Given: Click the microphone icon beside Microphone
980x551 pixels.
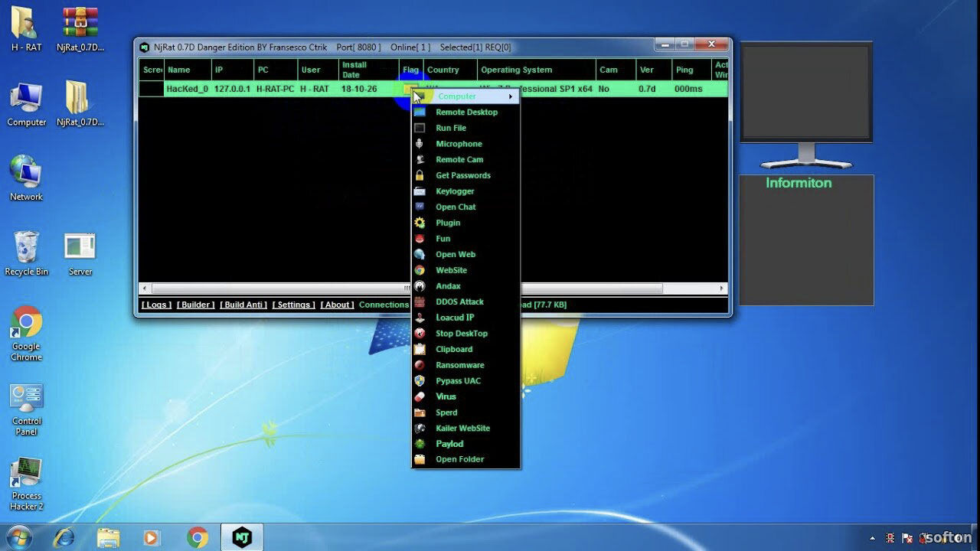Looking at the screenshot, I should coord(420,144).
